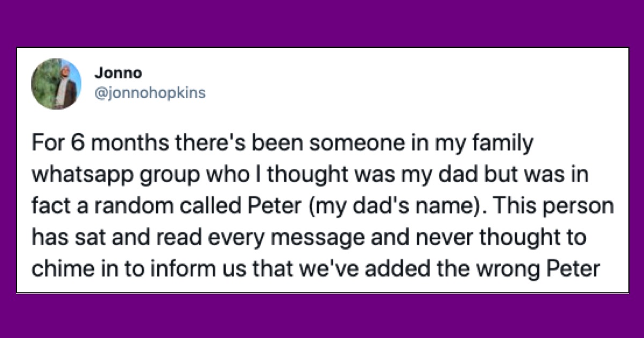
Task: Open the Jonno display name
Action: coord(110,73)
